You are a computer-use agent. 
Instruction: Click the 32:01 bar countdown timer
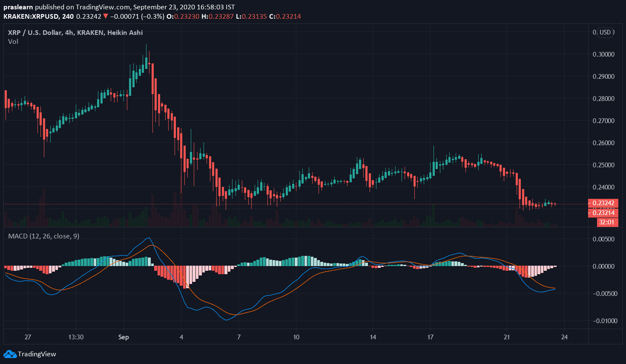tap(606, 222)
